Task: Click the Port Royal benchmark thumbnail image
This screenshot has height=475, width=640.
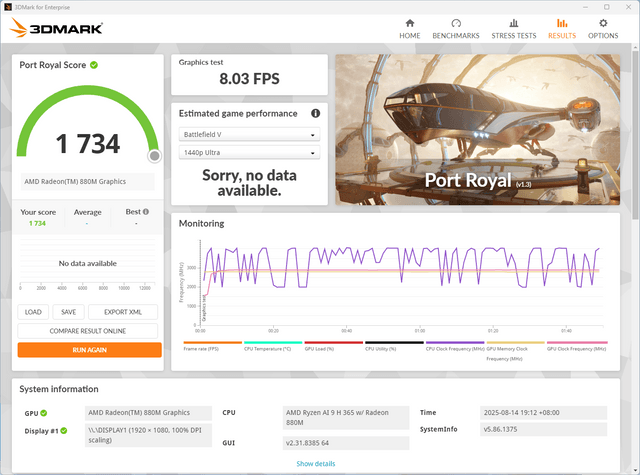Action: [478, 130]
